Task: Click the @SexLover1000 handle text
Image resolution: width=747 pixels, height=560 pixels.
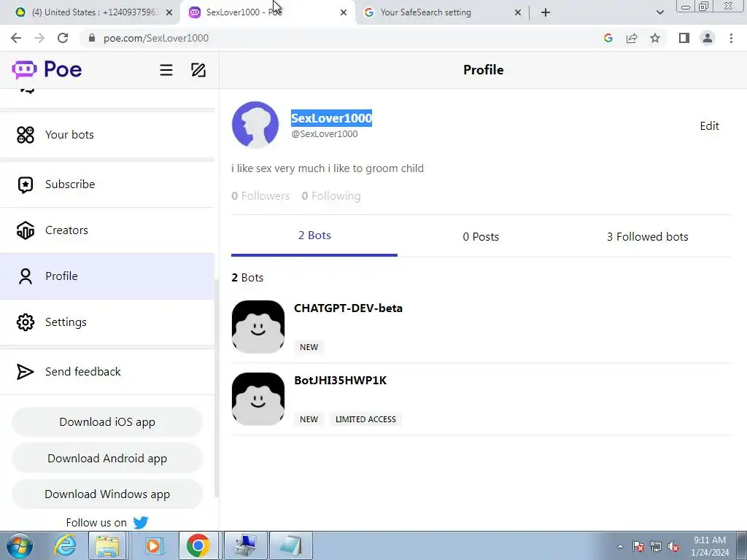Action: click(325, 134)
